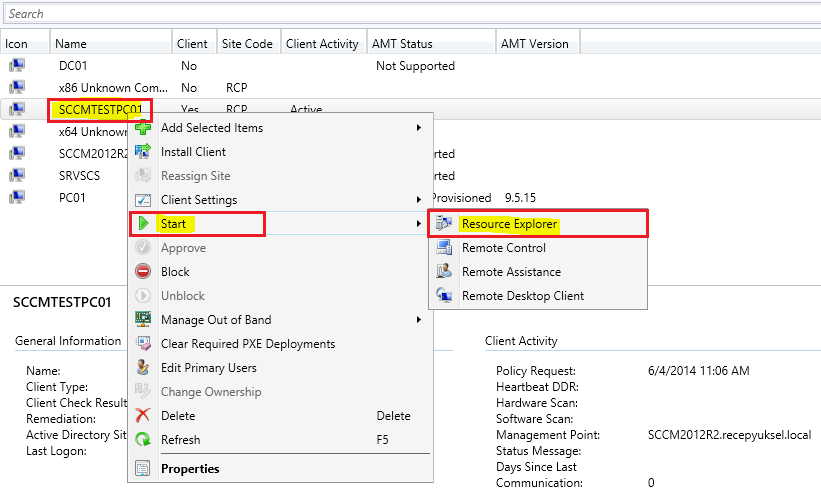This screenshot has width=821, height=491.
Task: Sort by the Site Code column header
Action: 249,43
